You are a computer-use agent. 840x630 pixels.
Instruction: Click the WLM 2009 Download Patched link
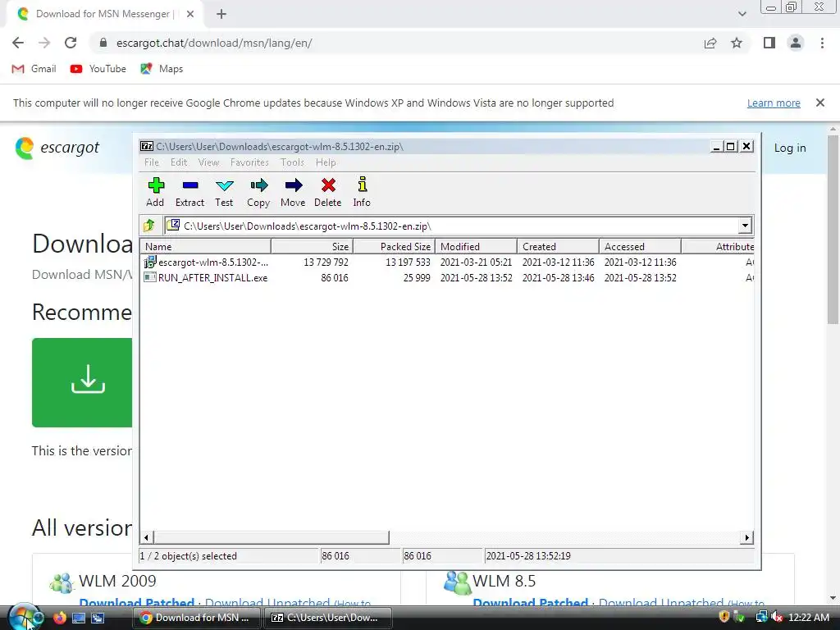point(137,603)
